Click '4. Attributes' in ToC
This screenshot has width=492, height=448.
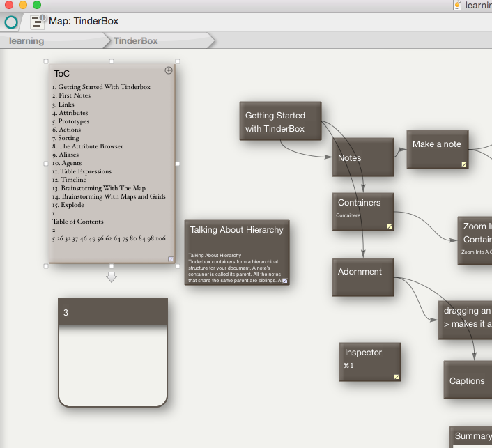click(x=70, y=113)
